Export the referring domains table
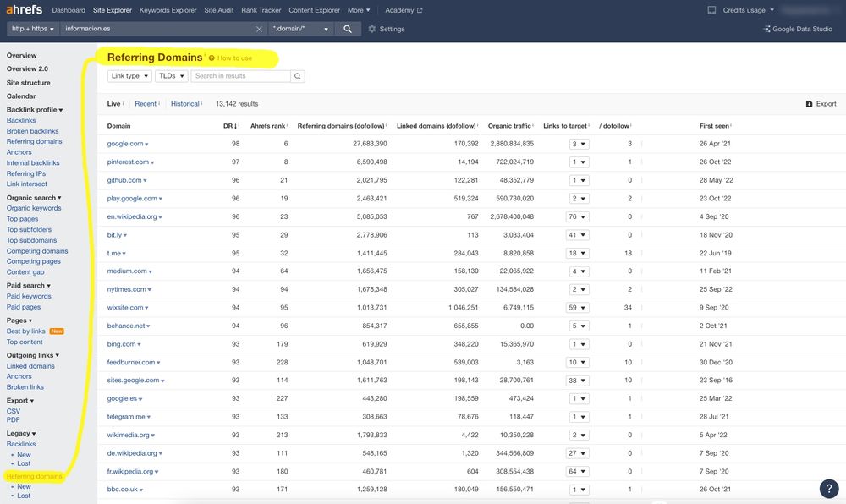This screenshot has height=504, width=846. (821, 104)
